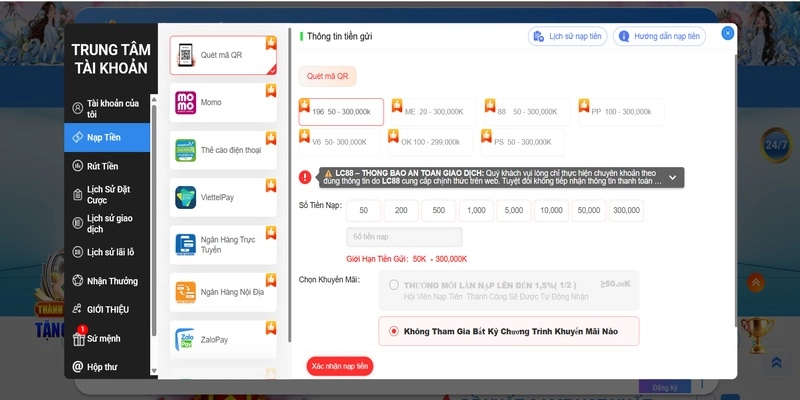
Task: Choose deposit amount 5,000
Action: (514, 210)
